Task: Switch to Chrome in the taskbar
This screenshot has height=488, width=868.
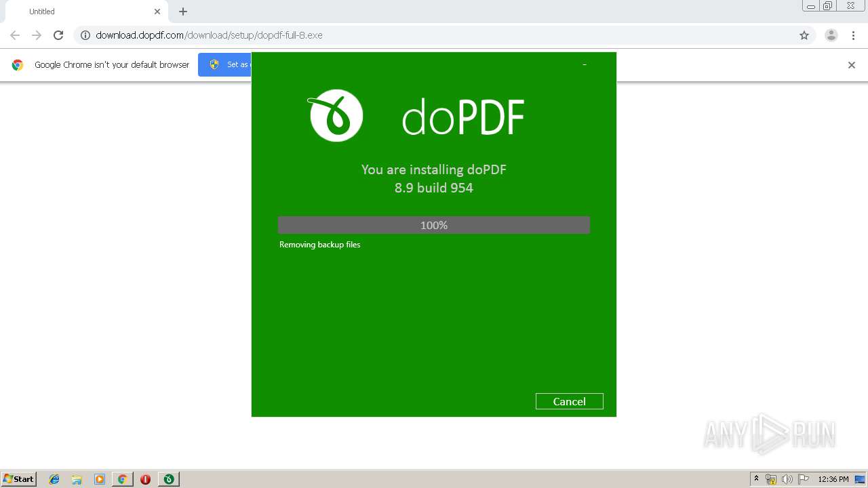Action: click(x=123, y=479)
